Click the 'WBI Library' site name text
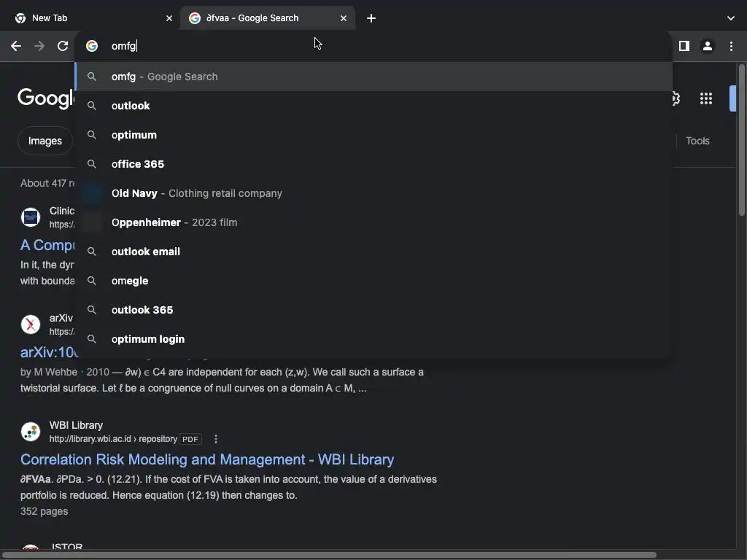The image size is (747, 560). [x=76, y=425]
